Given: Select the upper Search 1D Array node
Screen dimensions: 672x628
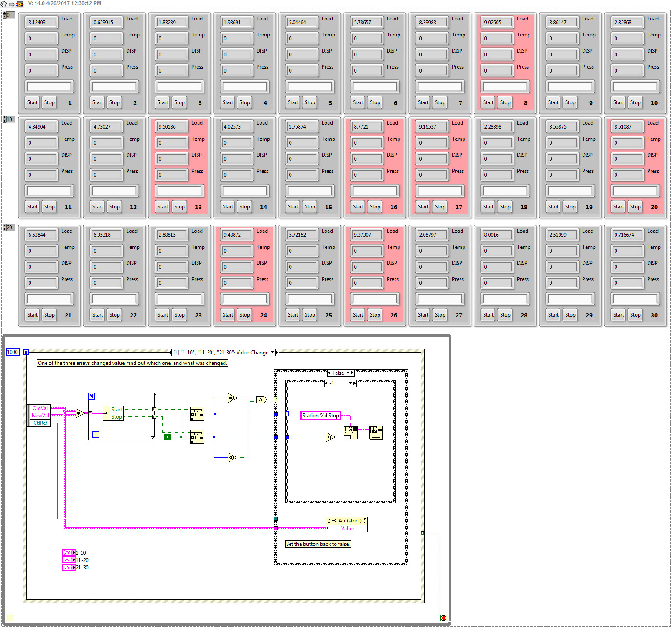Looking at the screenshot, I should [x=197, y=414].
